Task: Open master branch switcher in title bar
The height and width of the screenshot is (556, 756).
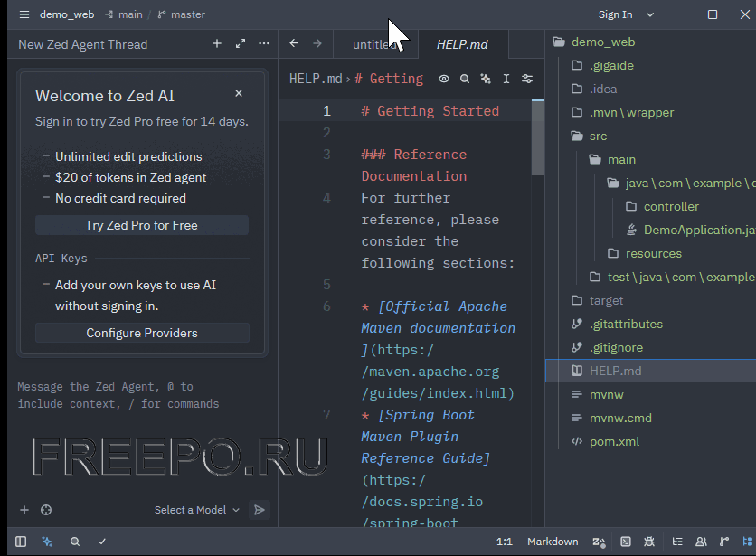Action: [181, 14]
